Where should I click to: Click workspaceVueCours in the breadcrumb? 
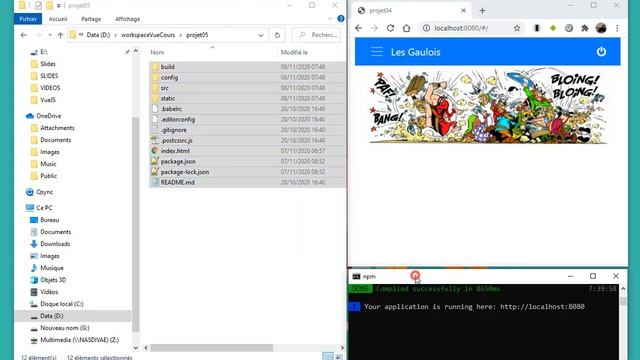148,35
